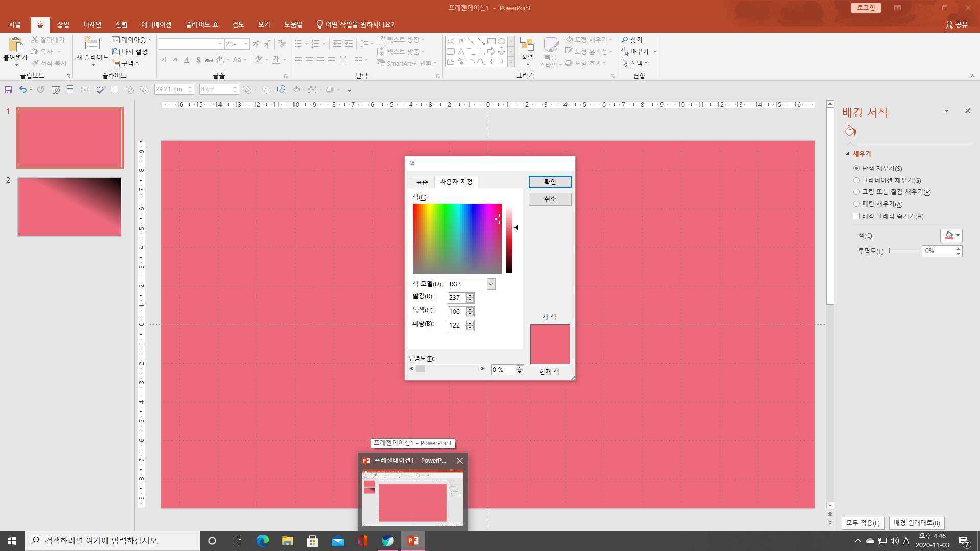980x551 pixels.
Task: Open the Design ribbon tab
Action: click(92, 24)
